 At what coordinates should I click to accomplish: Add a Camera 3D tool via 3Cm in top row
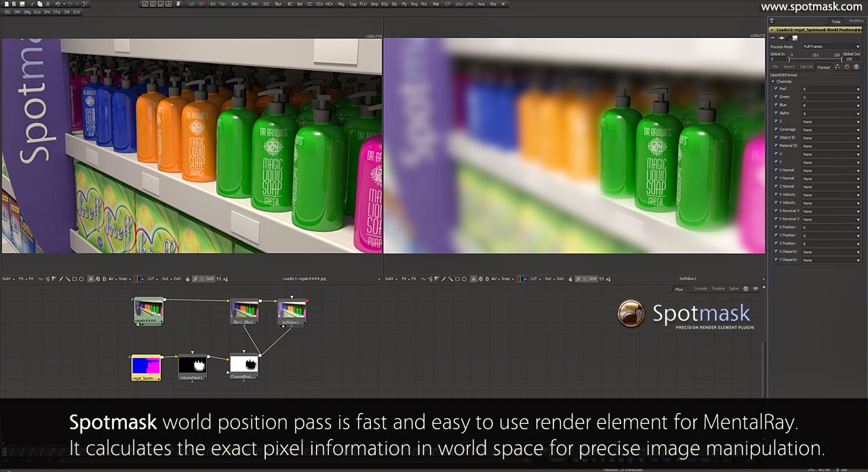tap(234, 4)
